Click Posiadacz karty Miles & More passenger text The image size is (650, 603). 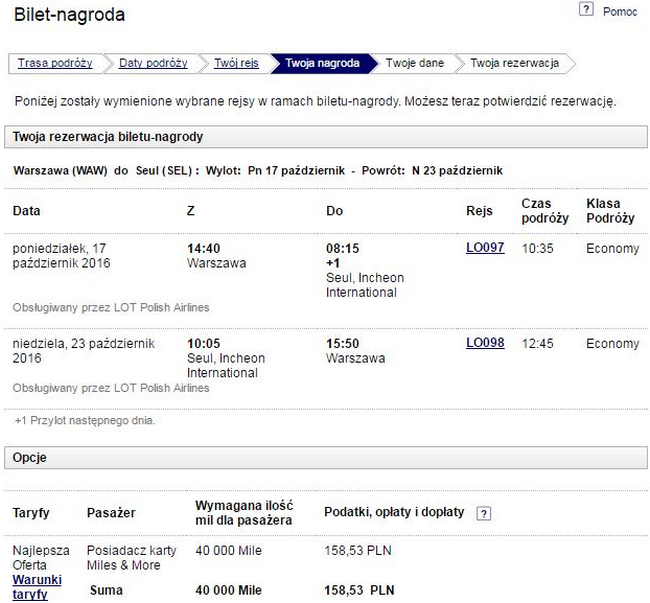pos(131,558)
